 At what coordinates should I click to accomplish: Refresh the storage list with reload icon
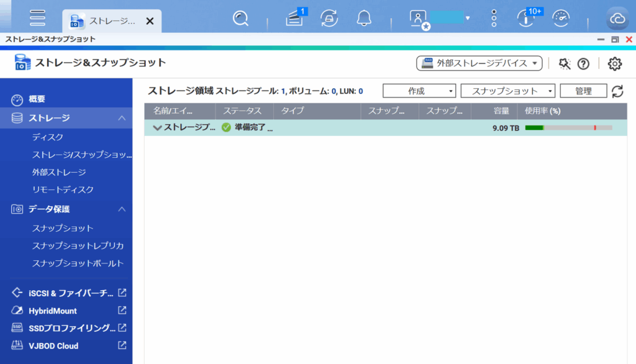point(617,91)
